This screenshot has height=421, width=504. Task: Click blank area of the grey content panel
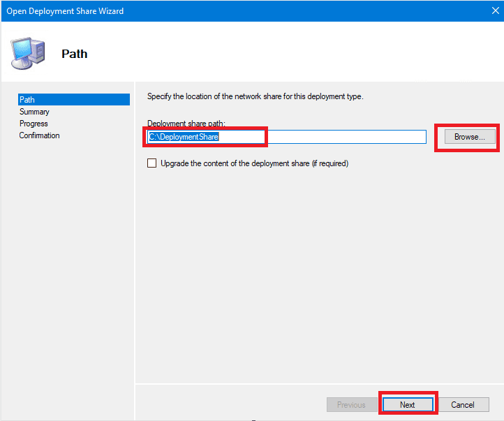tap(314, 279)
